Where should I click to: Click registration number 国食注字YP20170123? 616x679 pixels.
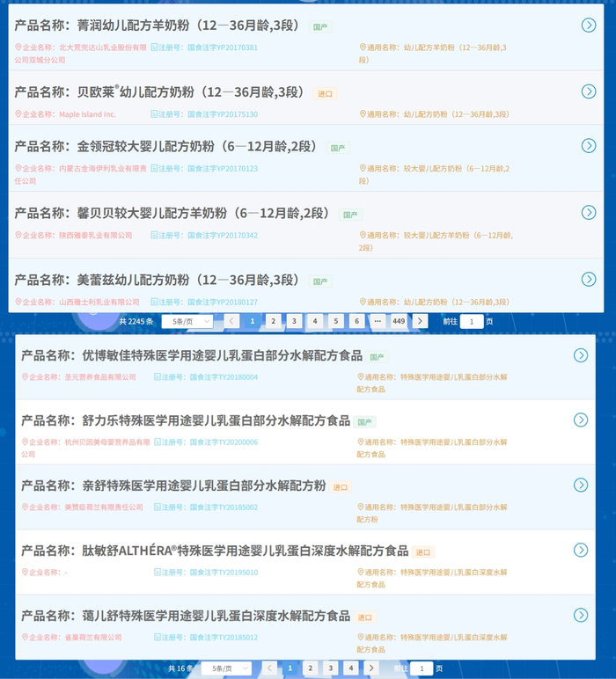(x=223, y=169)
